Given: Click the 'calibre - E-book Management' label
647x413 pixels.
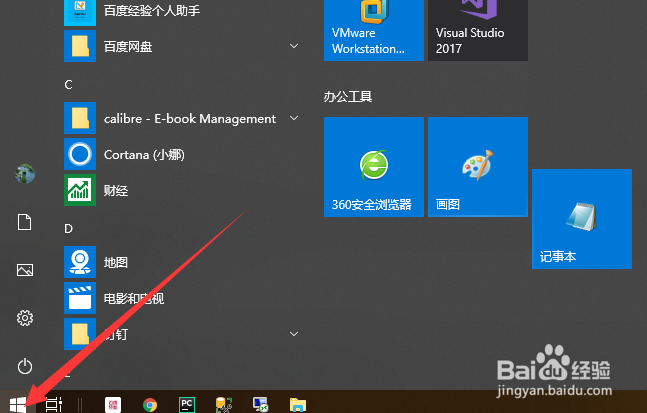Looking at the screenshot, I should [190, 119].
